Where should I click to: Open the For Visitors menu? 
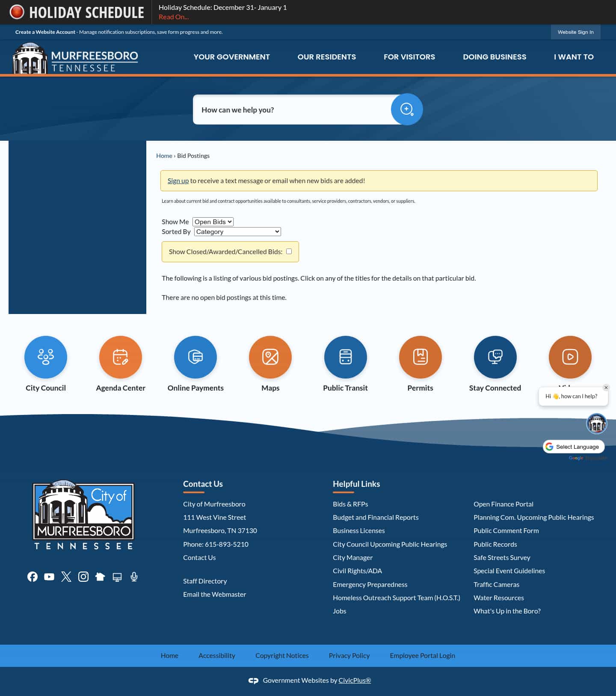pyautogui.click(x=409, y=57)
